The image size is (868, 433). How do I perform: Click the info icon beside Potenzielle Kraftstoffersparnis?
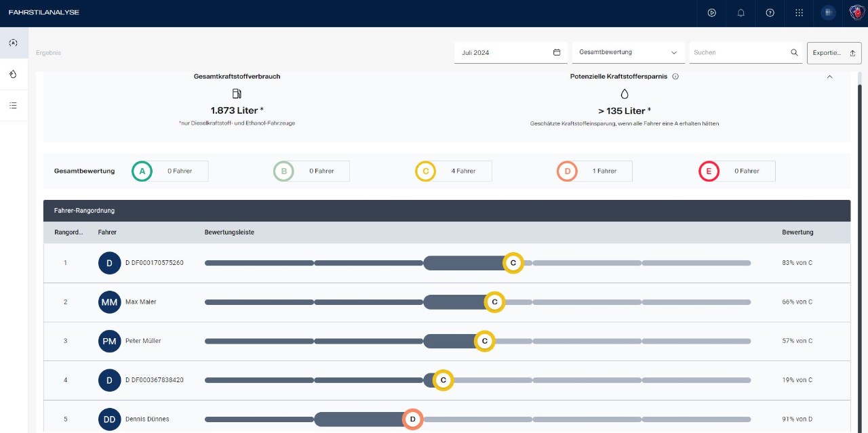[x=675, y=77]
